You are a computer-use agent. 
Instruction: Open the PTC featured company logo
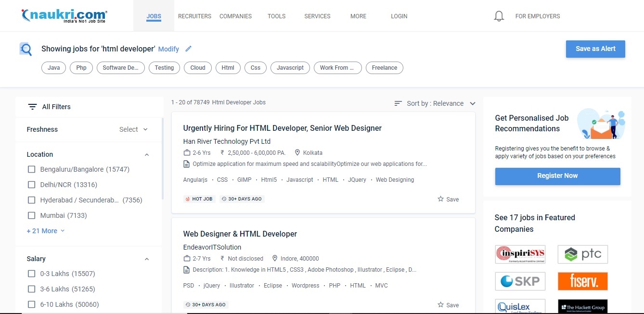point(582,254)
